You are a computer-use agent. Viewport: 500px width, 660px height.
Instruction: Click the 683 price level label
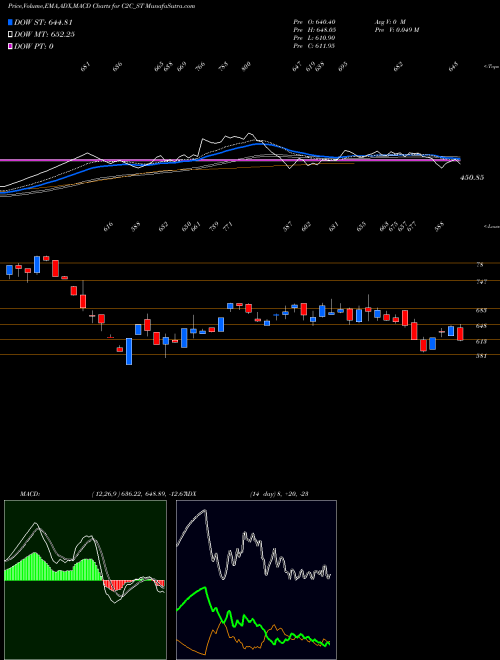(481, 310)
